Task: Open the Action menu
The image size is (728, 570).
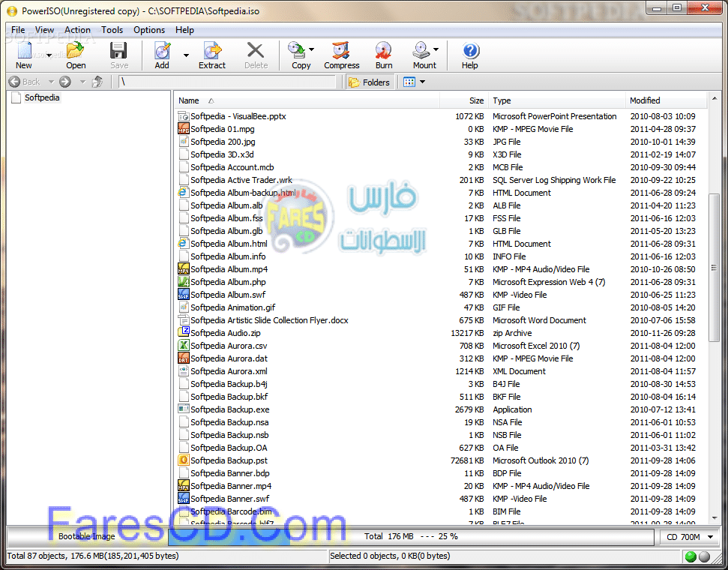Action: (x=77, y=30)
